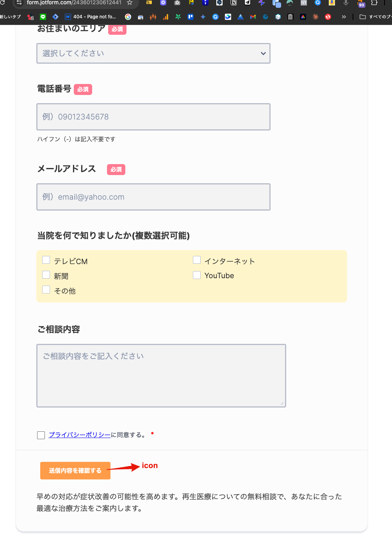The width and height of the screenshot is (392, 540).
Task: Switch to the 404 Page not found bookmark
Action: point(91,17)
